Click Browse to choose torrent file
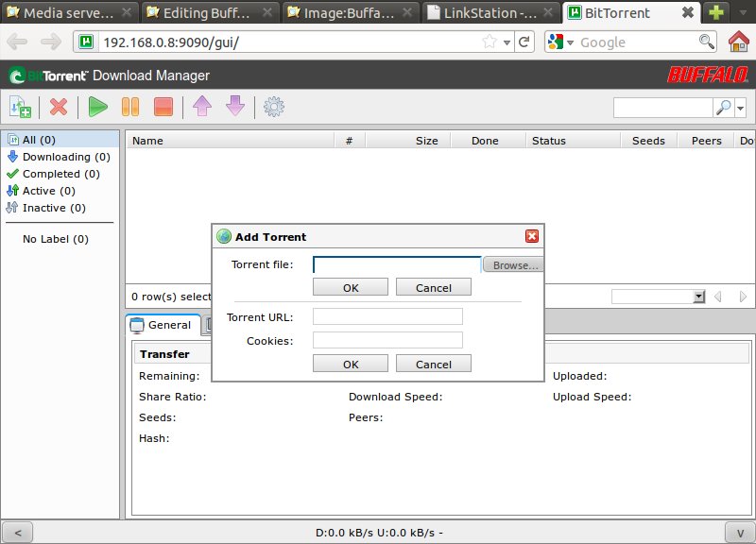The height and width of the screenshot is (544, 756). (513, 265)
